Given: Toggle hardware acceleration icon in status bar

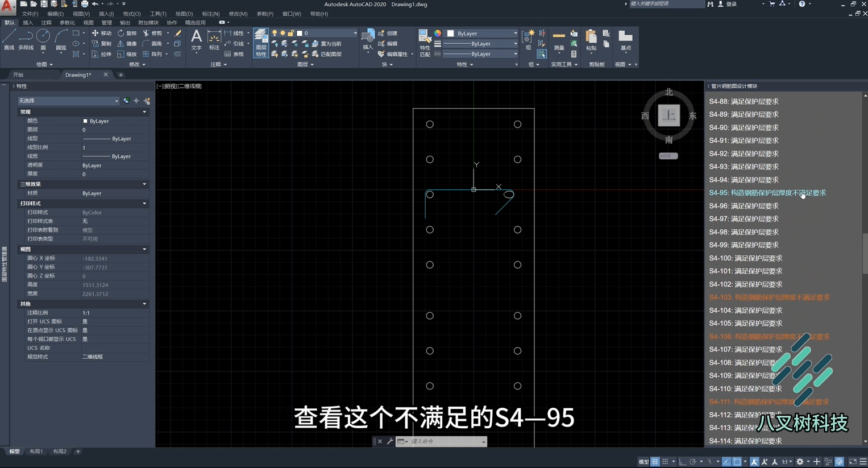Looking at the screenshot, I should (839, 462).
